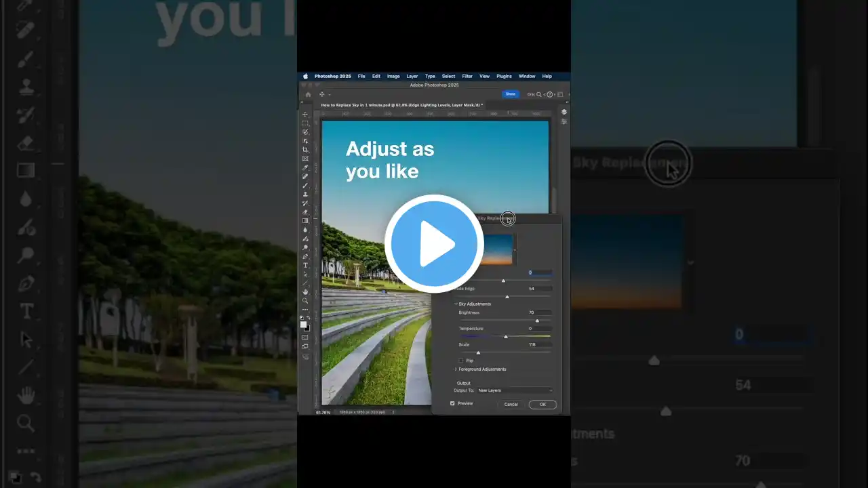868x488 pixels.
Task: Open the Adjustments panel icon
Action: [564, 121]
